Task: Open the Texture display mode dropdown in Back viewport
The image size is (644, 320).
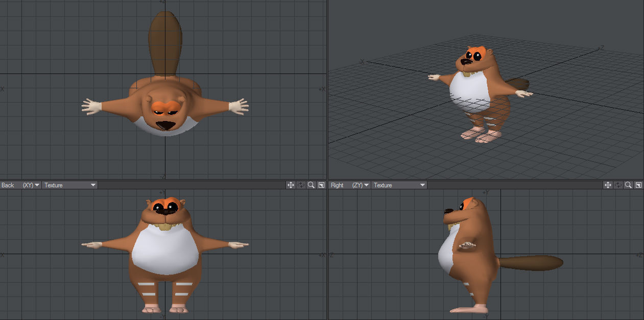Action: [69, 185]
